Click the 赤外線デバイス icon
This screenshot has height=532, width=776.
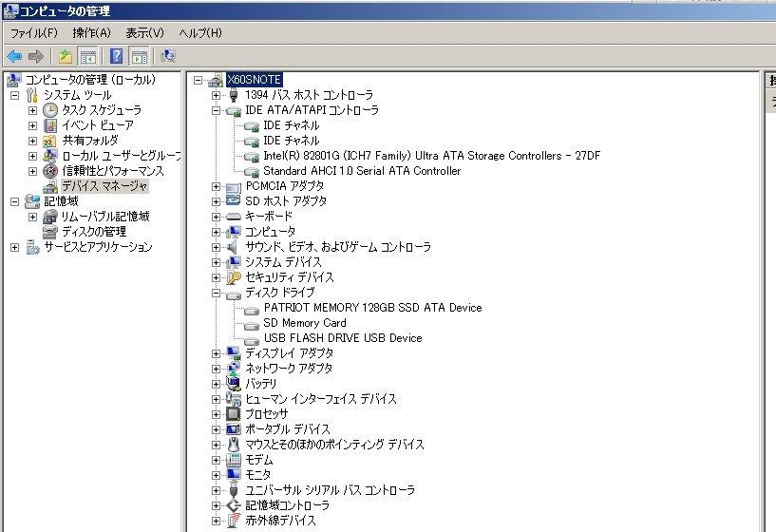coord(234,520)
